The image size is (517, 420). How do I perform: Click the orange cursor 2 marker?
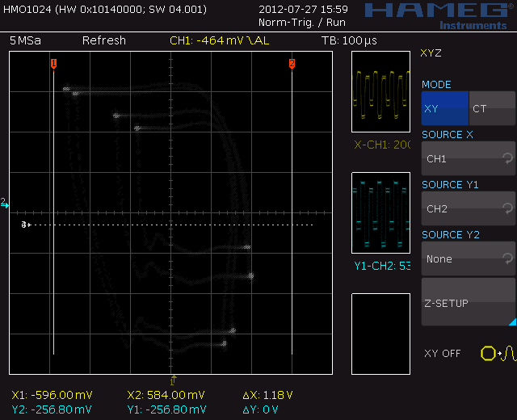pyautogui.click(x=292, y=63)
